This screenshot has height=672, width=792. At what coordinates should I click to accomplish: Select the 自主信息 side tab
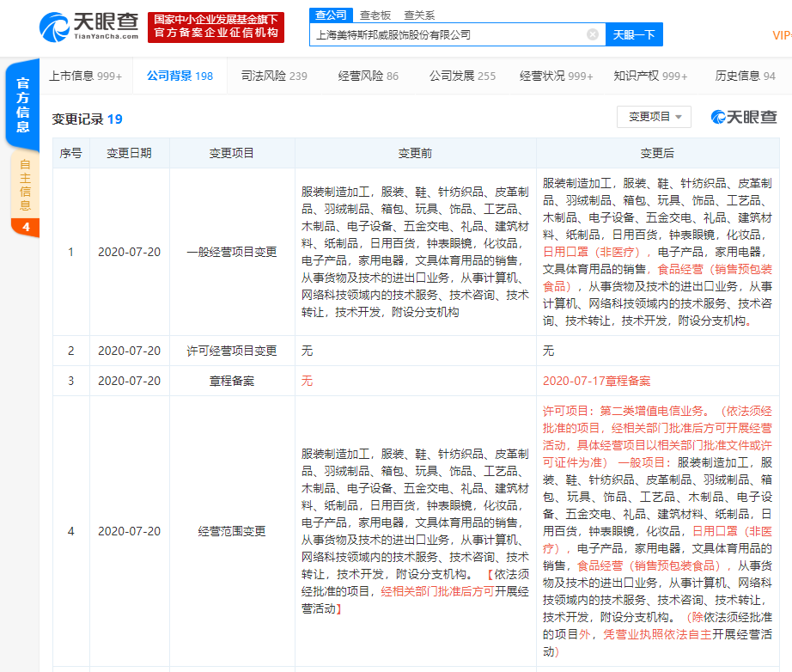[25, 185]
